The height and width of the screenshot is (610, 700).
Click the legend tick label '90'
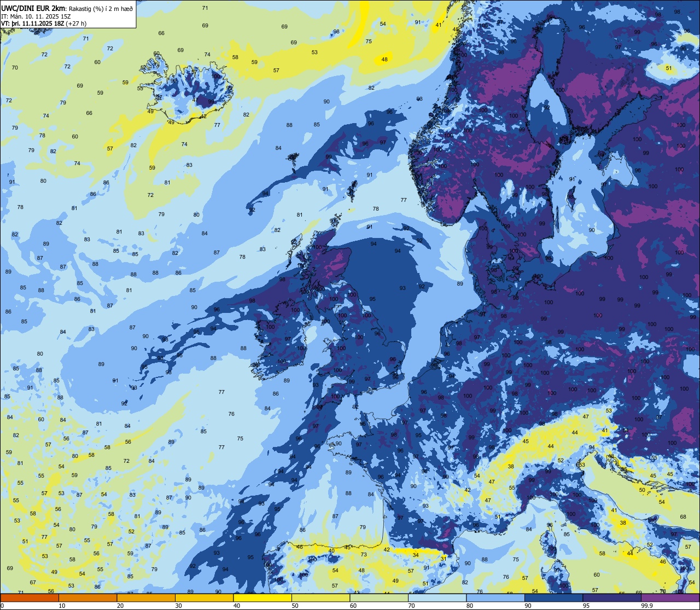(528, 606)
